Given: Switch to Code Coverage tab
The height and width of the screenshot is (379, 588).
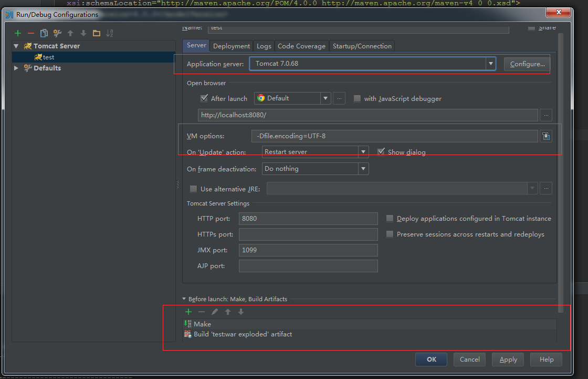Looking at the screenshot, I should pos(301,46).
